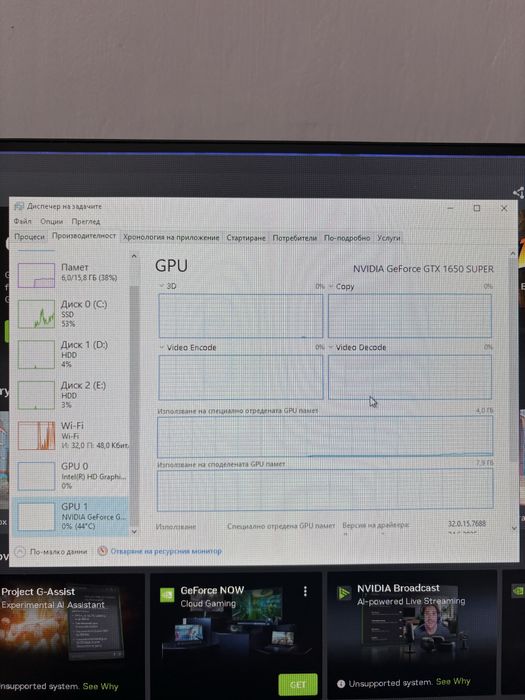Select Диск 1 (D:) HDD entry
The width and height of the screenshot is (525, 700).
pos(71,354)
